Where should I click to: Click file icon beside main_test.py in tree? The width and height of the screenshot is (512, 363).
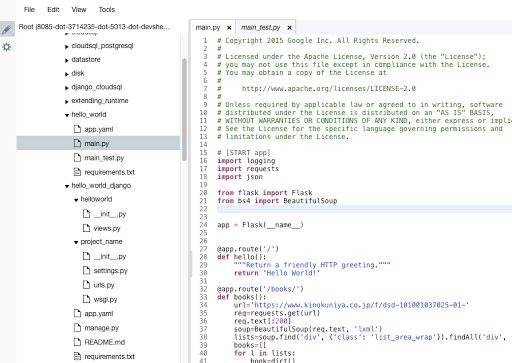click(x=77, y=157)
